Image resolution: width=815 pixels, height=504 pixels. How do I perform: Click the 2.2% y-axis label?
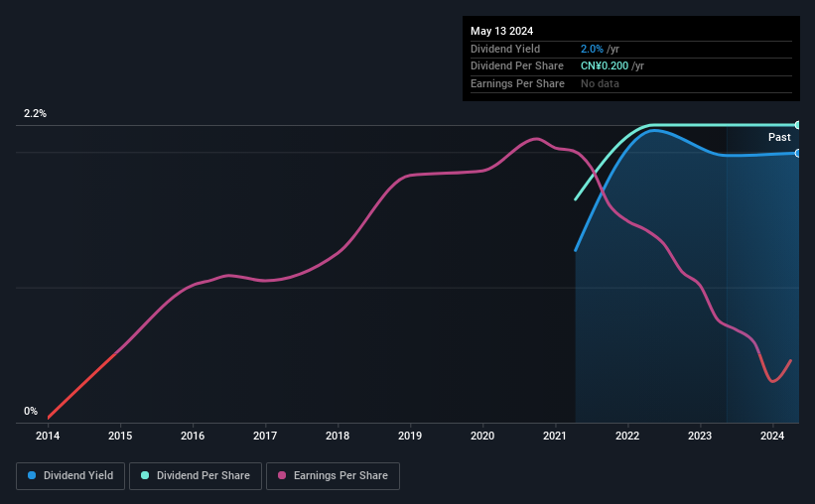35,113
